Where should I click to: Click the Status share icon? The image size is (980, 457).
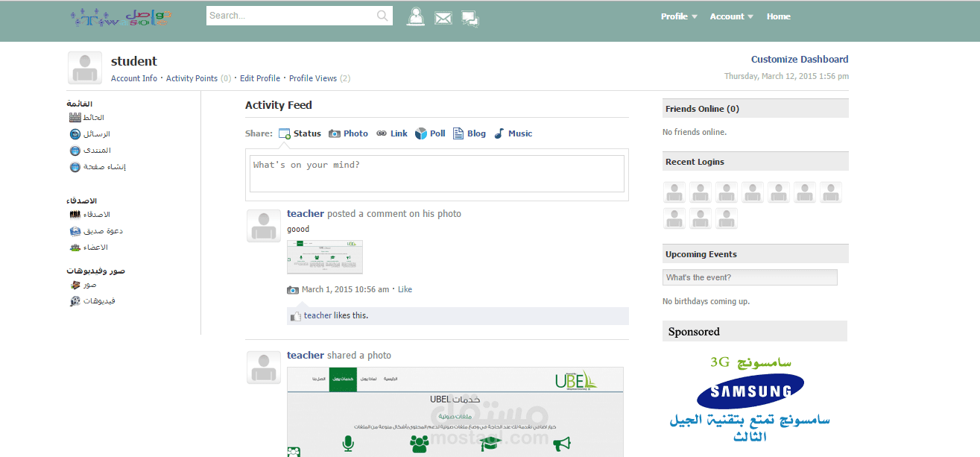pos(285,133)
